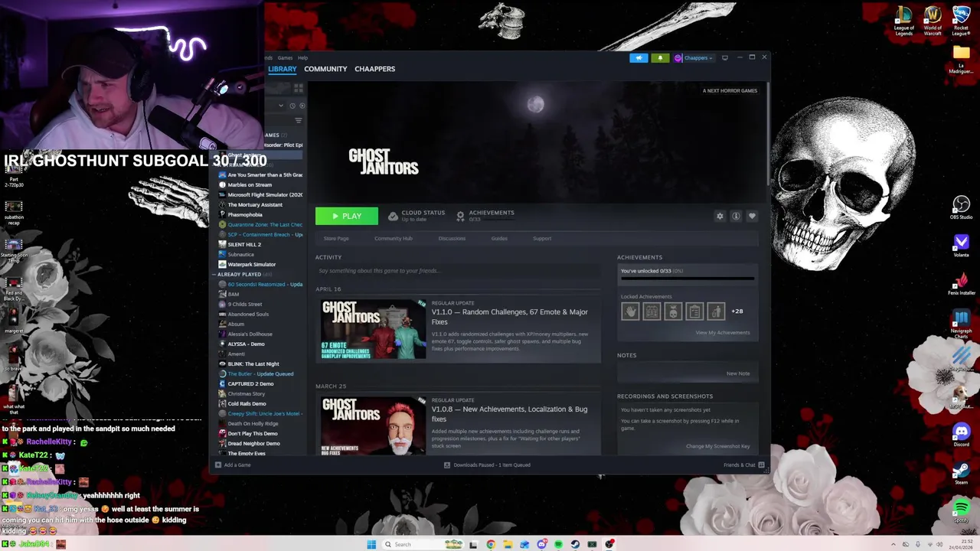
Task: Select Marbles on Stream in library
Action: click(x=250, y=184)
